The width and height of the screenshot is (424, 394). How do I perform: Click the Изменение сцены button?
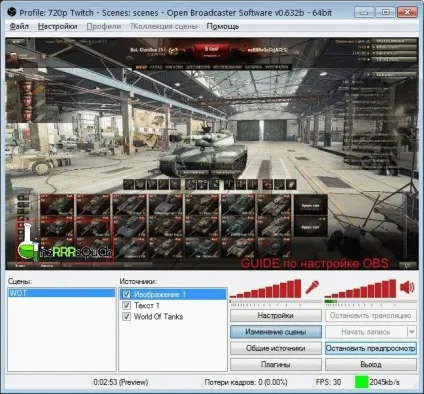pyautogui.click(x=276, y=332)
